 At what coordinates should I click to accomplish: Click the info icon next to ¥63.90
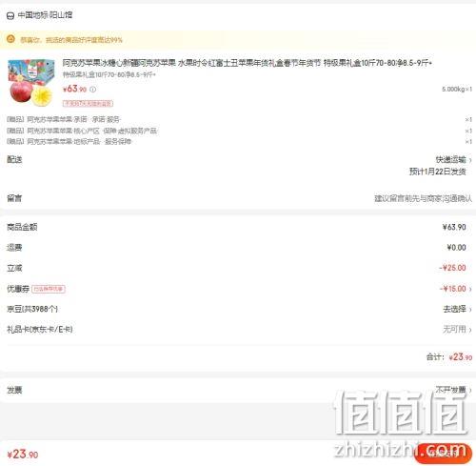[x=92, y=90]
